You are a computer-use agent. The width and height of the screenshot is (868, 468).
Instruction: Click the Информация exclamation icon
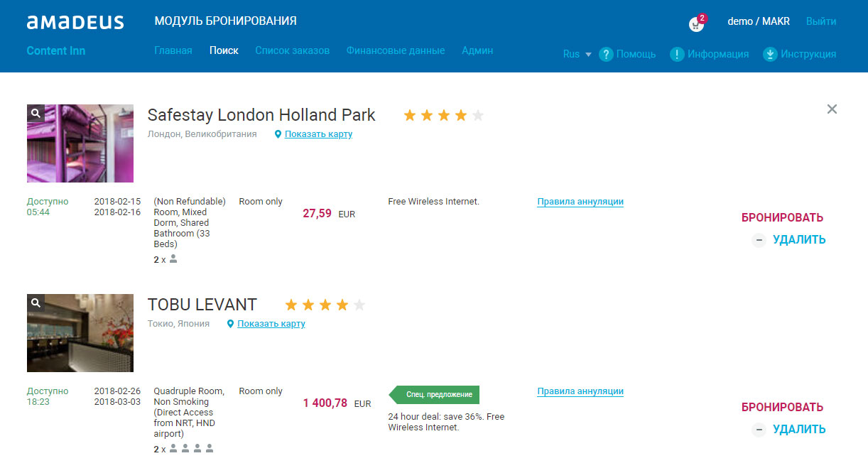[677, 54]
